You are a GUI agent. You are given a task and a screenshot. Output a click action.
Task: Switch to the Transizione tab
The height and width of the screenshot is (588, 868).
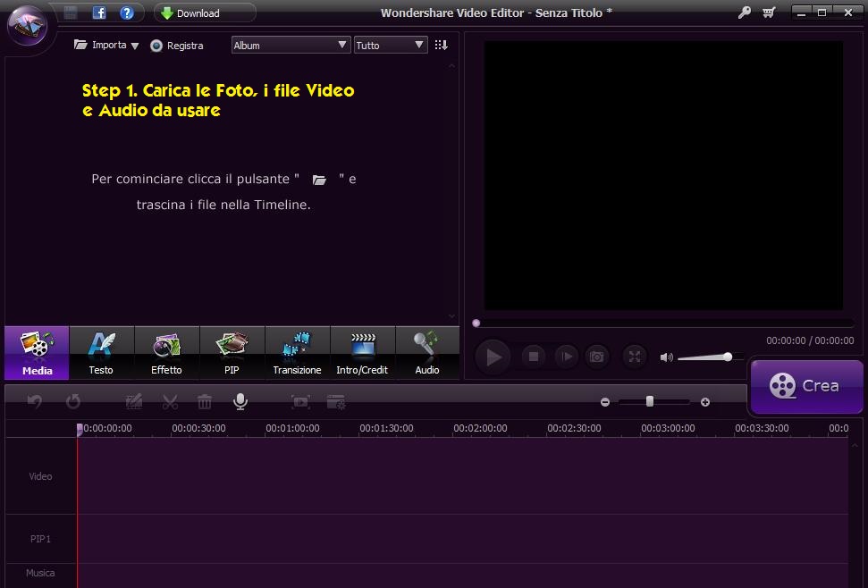coord(297,353)
